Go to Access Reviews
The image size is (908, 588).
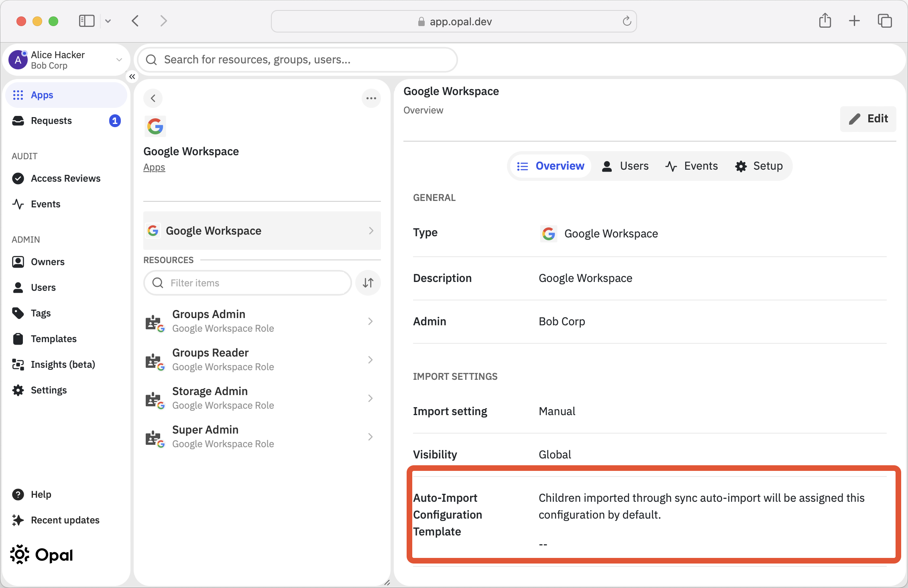[66, 178]
